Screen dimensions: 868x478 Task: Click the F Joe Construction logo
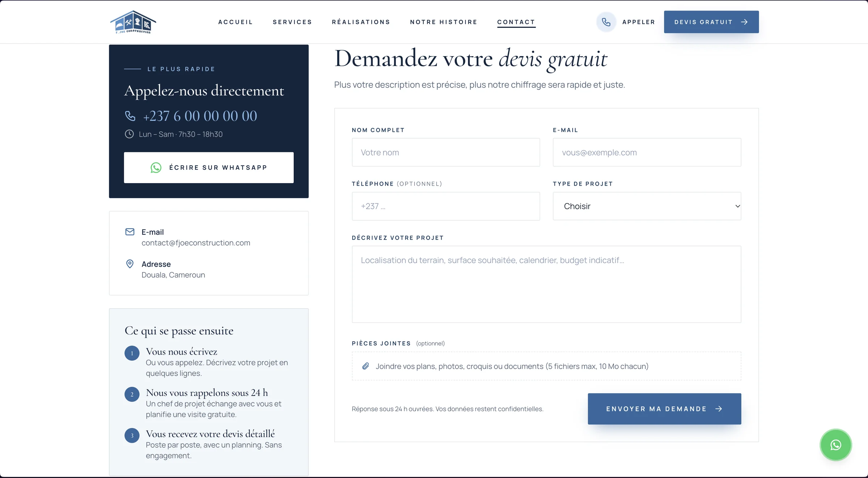(133, 22)
